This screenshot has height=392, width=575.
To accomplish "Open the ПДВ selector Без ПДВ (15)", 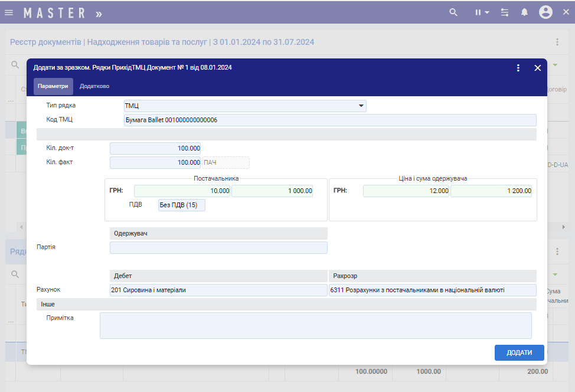I will pos(182,205).
